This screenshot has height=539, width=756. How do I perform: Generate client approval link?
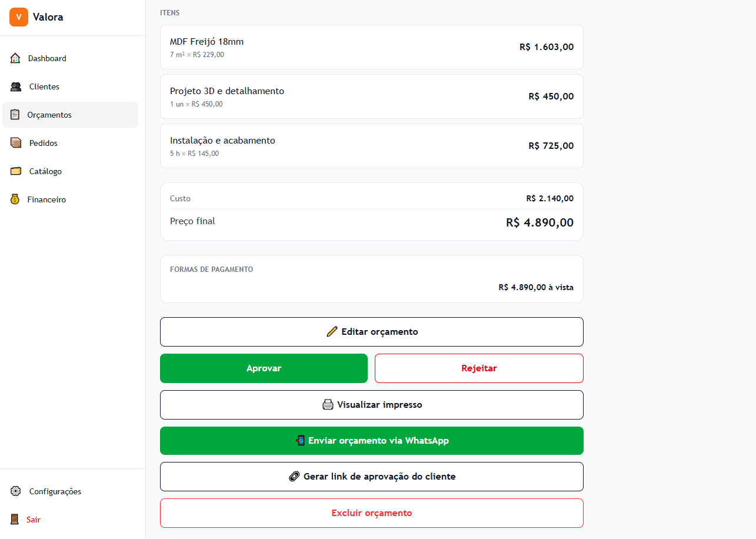372,477
